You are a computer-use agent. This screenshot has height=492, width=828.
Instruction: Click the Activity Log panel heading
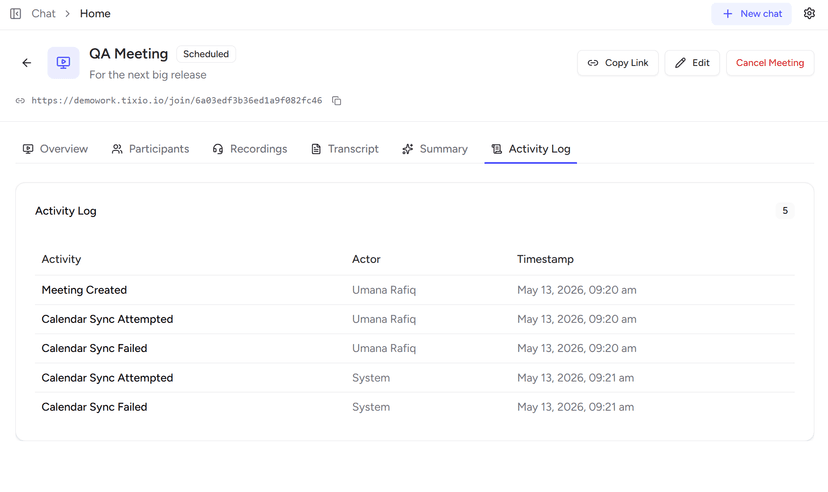tap(66, 211)
